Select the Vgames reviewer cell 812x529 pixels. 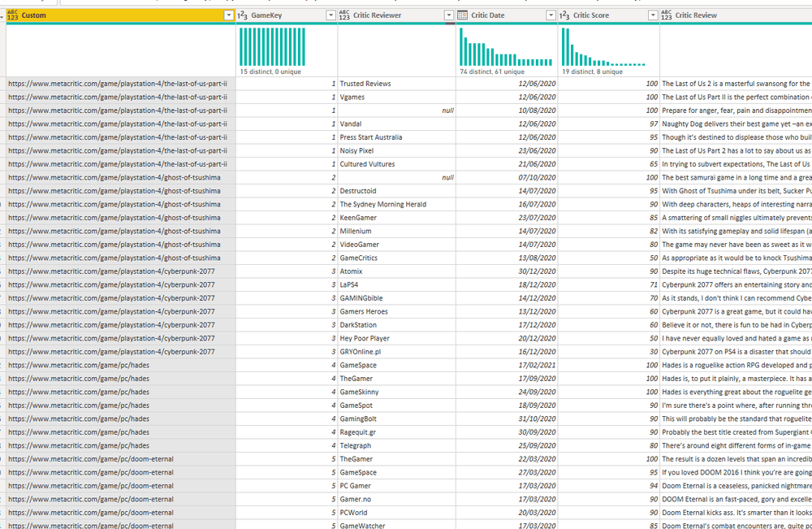397,98
